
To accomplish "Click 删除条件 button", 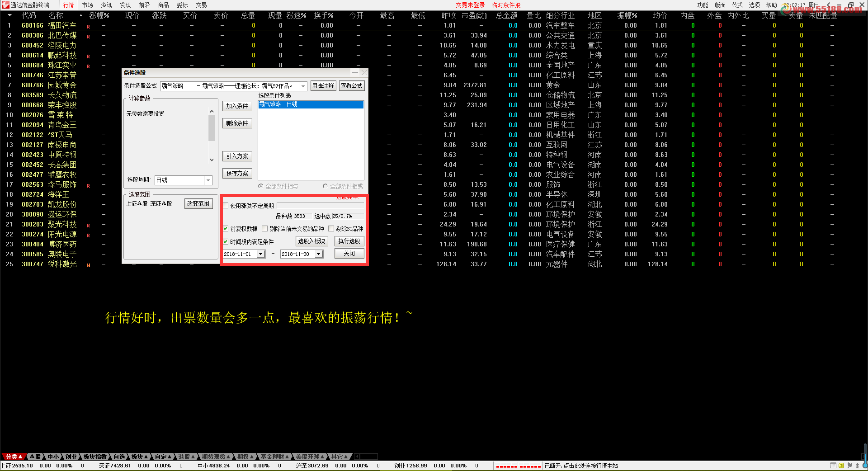I will tap(237, 123).
